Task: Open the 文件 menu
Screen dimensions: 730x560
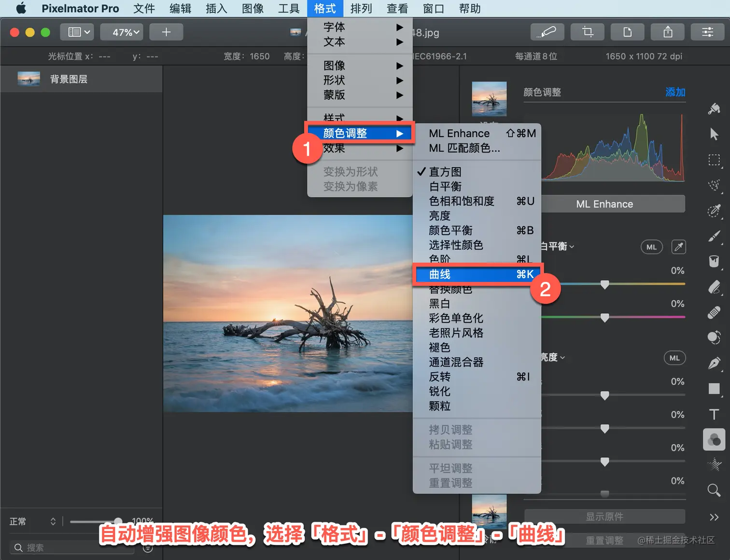Action: pos(144,8)
